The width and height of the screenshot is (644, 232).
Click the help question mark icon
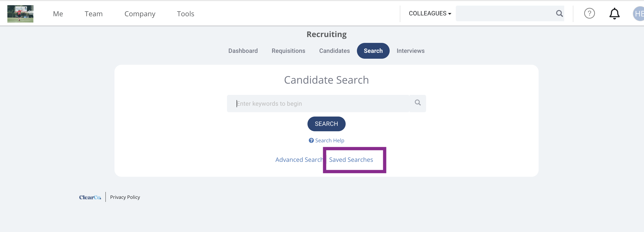(589, 13)
